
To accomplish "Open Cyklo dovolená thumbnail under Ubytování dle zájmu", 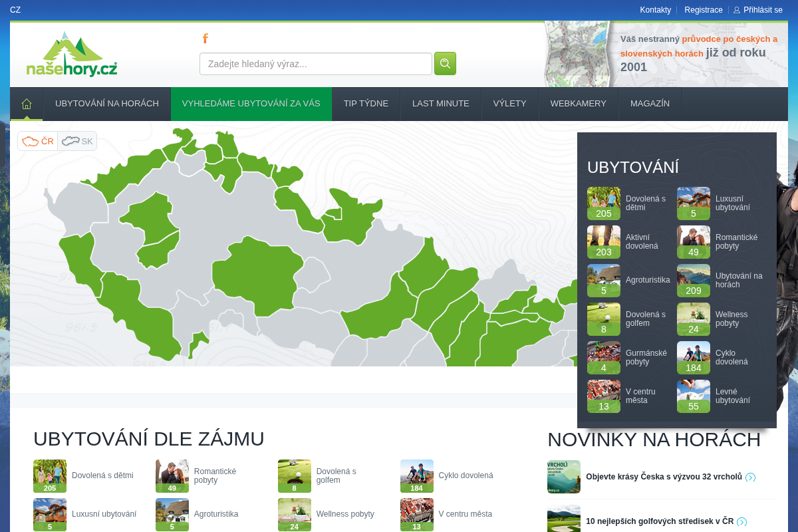I will 417,476.
